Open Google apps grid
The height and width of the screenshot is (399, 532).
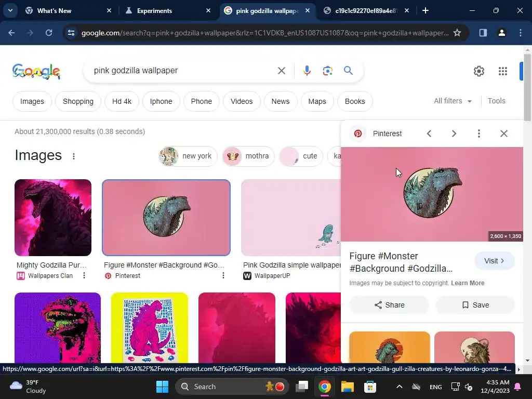click(502, 71)
